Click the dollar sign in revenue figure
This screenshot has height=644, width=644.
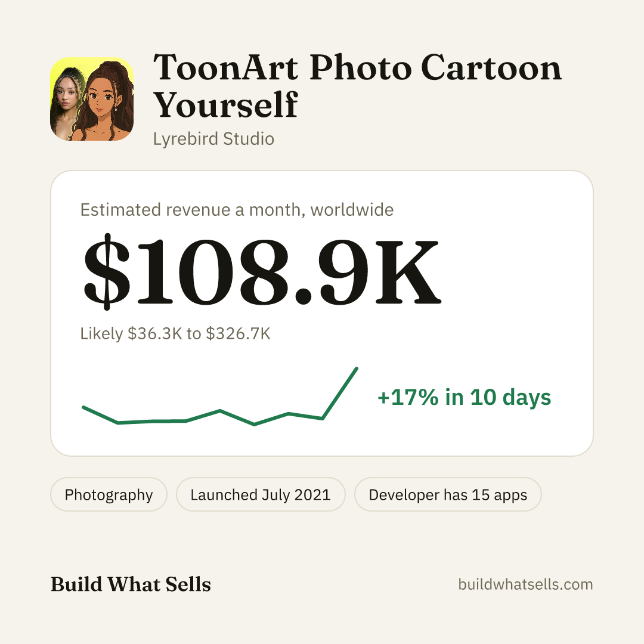[107, 272]
